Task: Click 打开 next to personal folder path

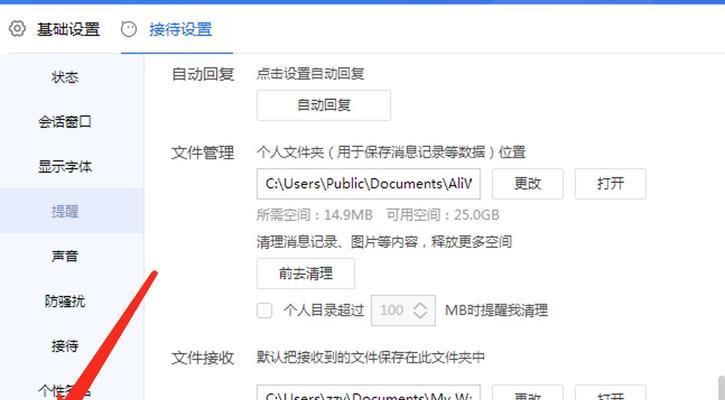Action: point(610,184)
